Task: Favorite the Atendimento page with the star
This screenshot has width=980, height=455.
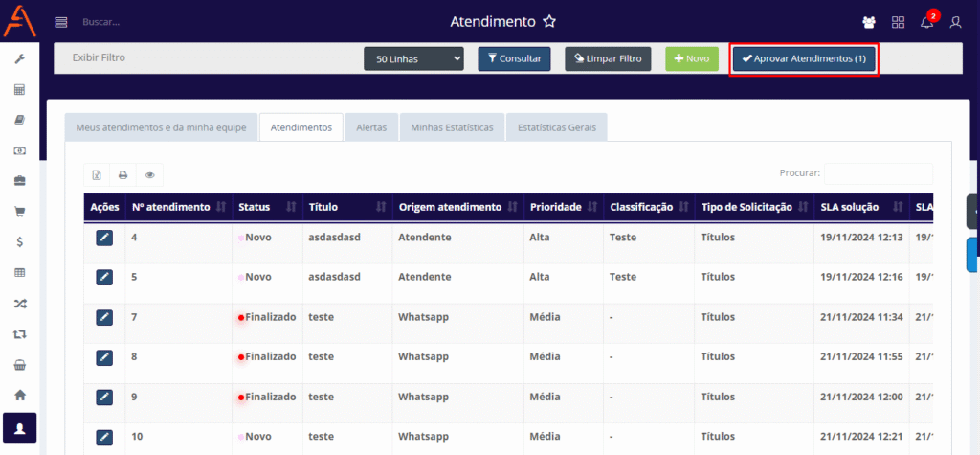Action: pos(549,21)
